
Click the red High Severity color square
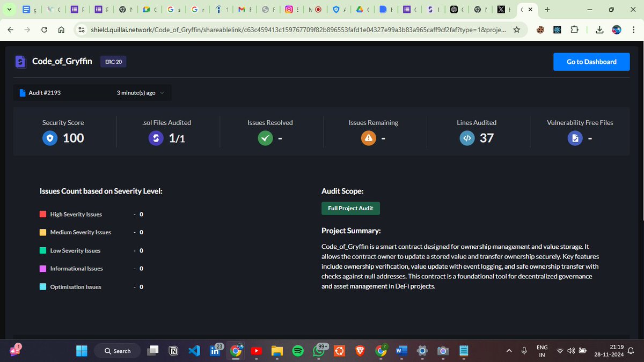(43, 214)
